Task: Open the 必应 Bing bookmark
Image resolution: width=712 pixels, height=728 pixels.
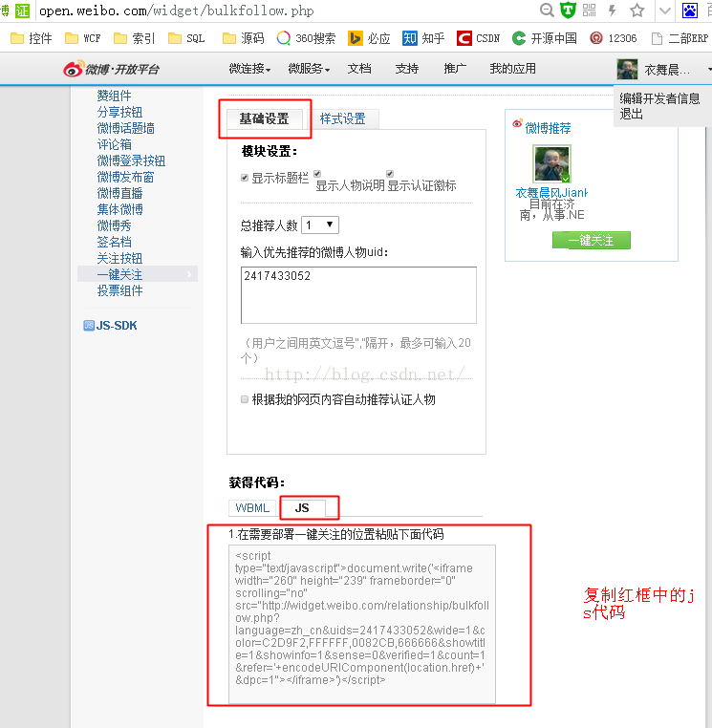Action: coord(369,38)
